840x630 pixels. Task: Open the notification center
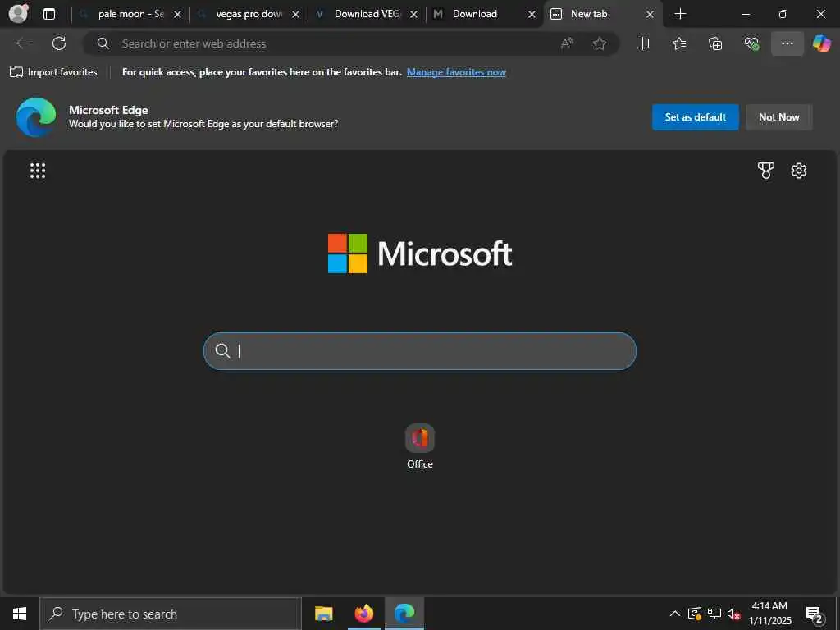[x=815, y=614]
